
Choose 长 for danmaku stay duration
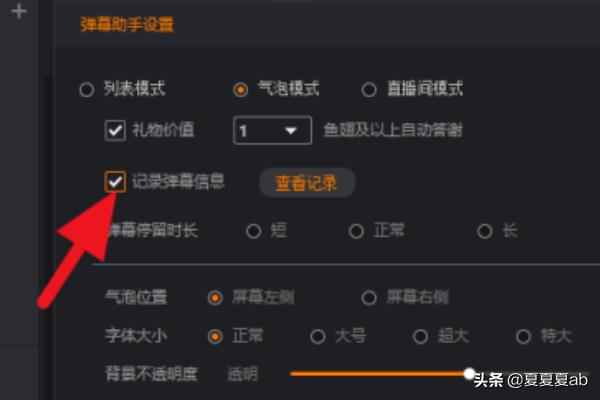(484, 231)
